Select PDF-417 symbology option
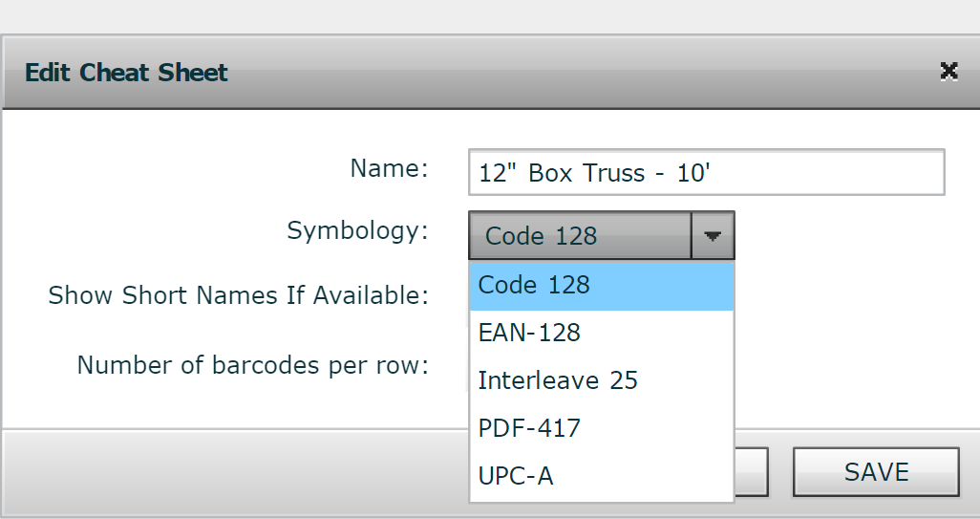The image size is (980, 519). (601, 428)
